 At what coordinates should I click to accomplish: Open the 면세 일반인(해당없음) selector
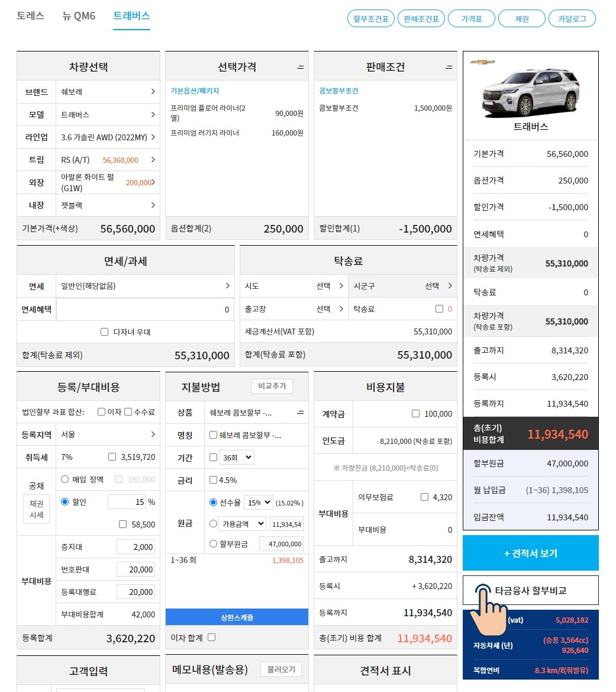click(x=145, y=286)
